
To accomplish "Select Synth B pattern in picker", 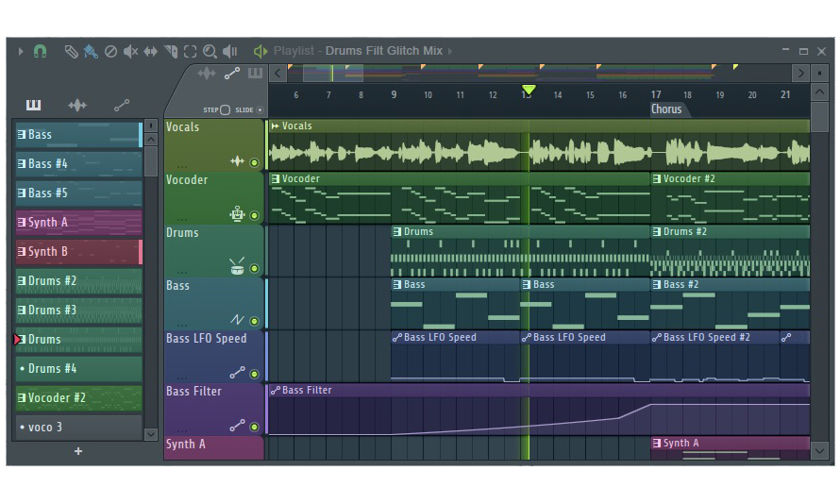I will (x=78, y=252).
